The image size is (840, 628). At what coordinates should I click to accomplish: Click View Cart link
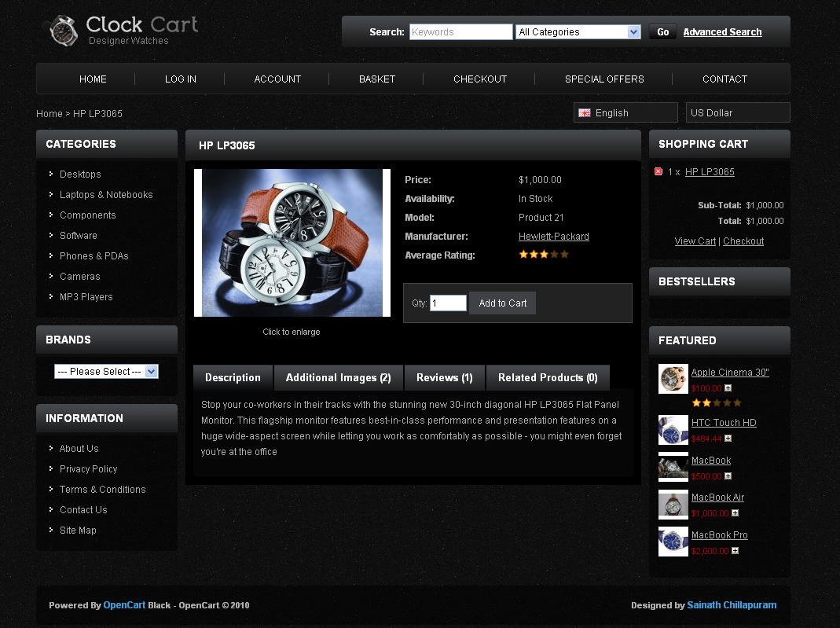click(695, 241)
